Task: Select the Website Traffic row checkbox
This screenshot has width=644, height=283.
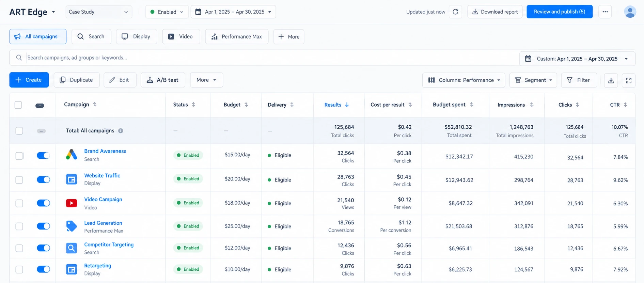Action: (x=19, y=180)
